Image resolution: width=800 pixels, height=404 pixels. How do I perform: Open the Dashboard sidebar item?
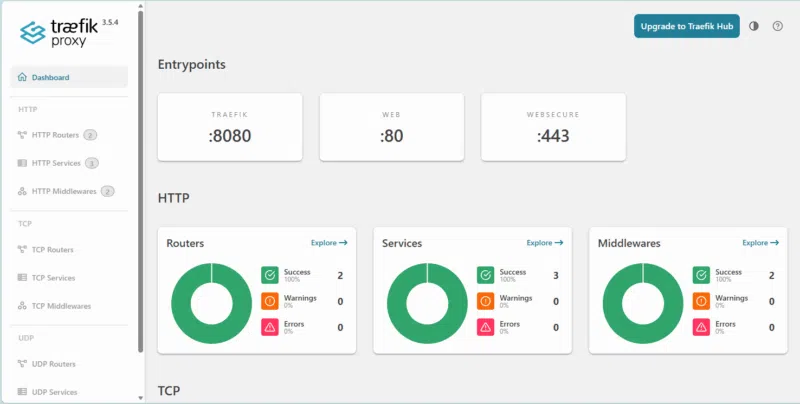[x=69, y=78]
